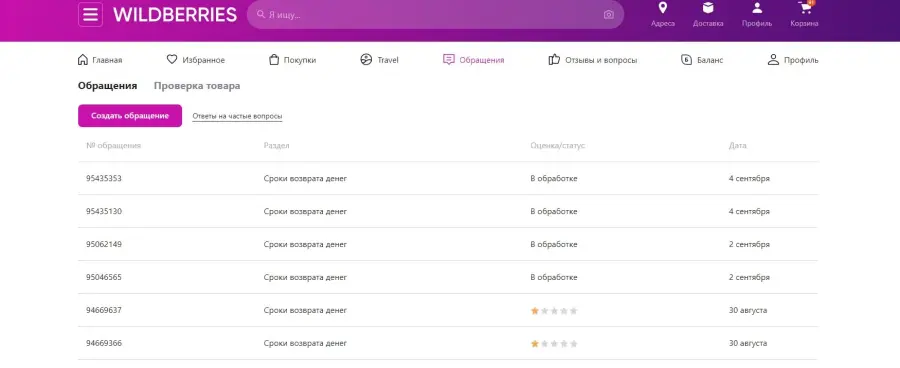Viewport: 900px width, 368px height.
Task: Click the house icon beside Главная
Action: point(83,60)
